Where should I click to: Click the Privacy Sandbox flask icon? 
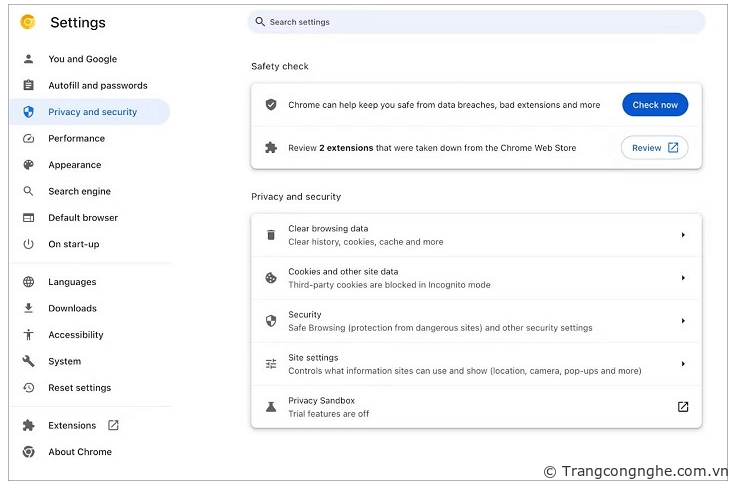point(270,407)
